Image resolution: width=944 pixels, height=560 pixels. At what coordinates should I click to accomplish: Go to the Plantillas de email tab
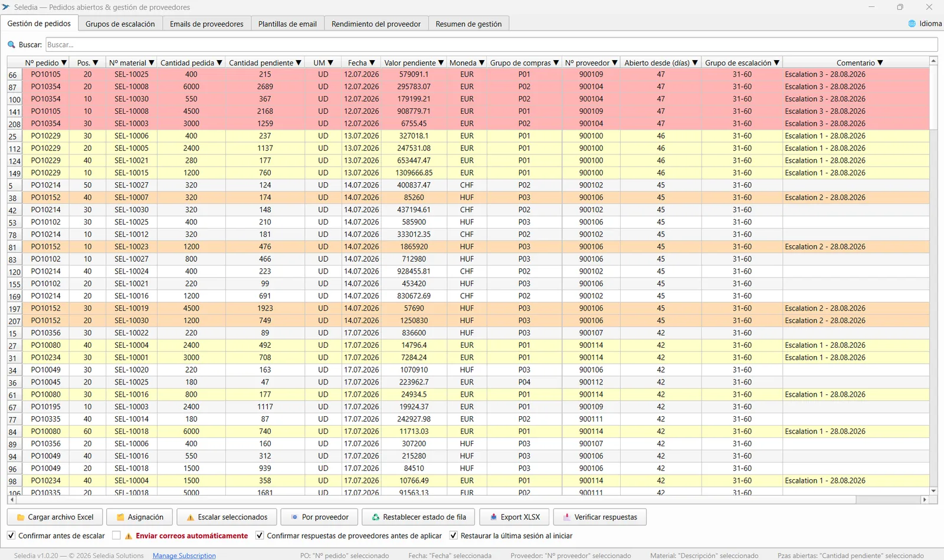pos(287,24)
